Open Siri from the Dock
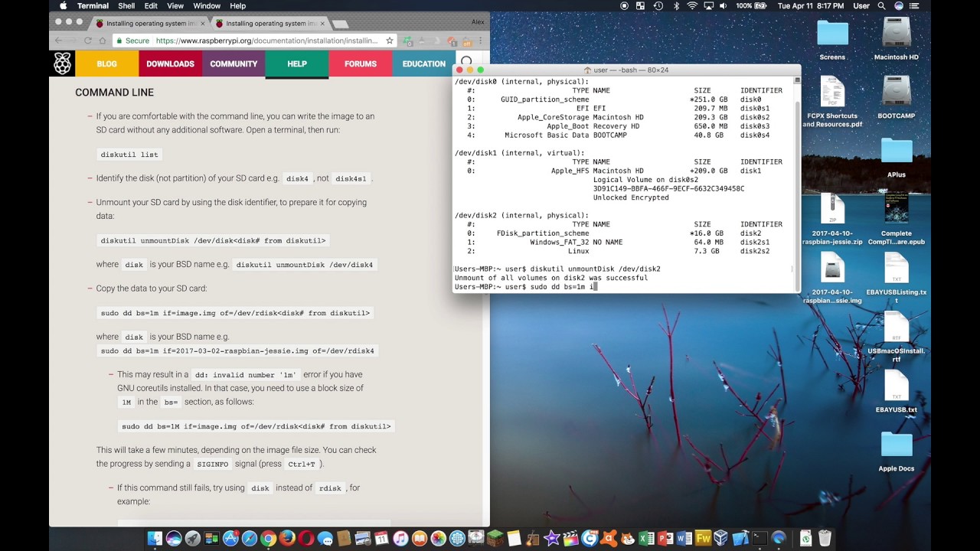Viewport: 980px width, 551px height. (174, 538)
